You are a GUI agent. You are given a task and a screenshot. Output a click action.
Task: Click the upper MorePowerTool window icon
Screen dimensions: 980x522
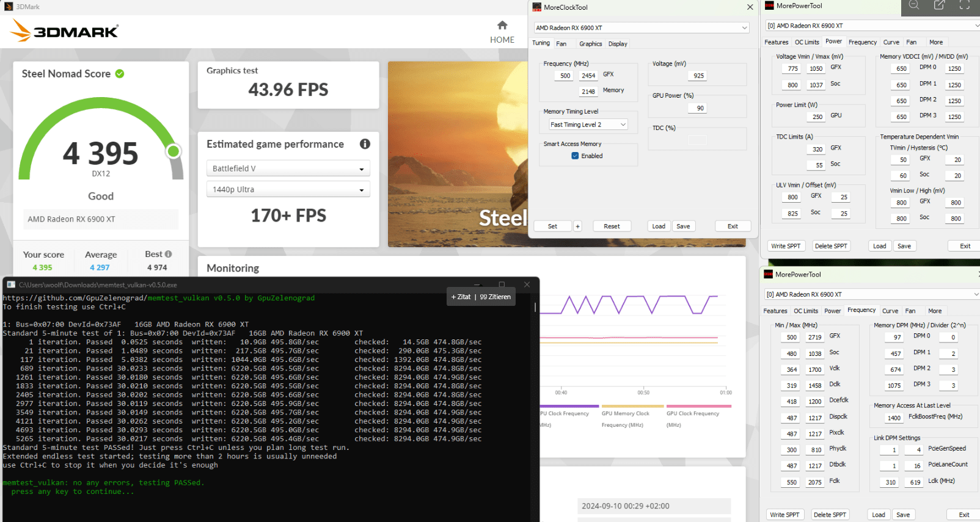click(x=769, y=5)
